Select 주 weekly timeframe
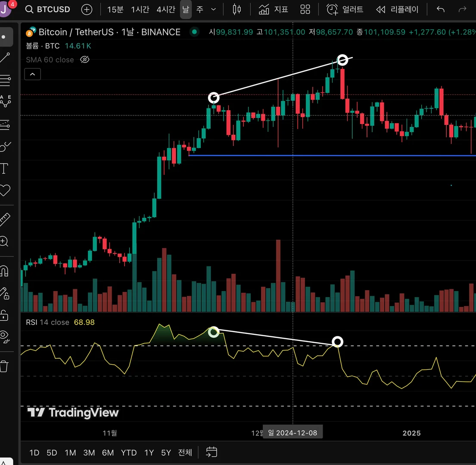 click(x=200, y=9)
